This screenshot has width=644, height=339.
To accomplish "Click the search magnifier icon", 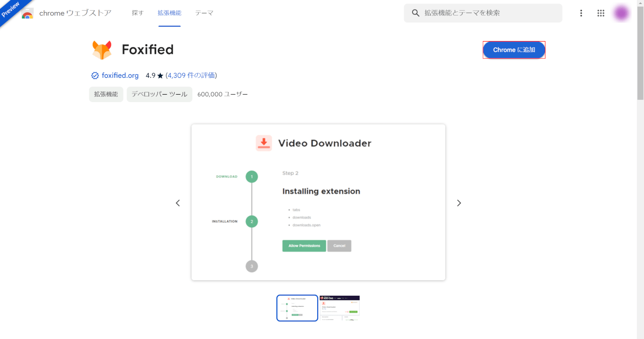I will pos(415,13).
